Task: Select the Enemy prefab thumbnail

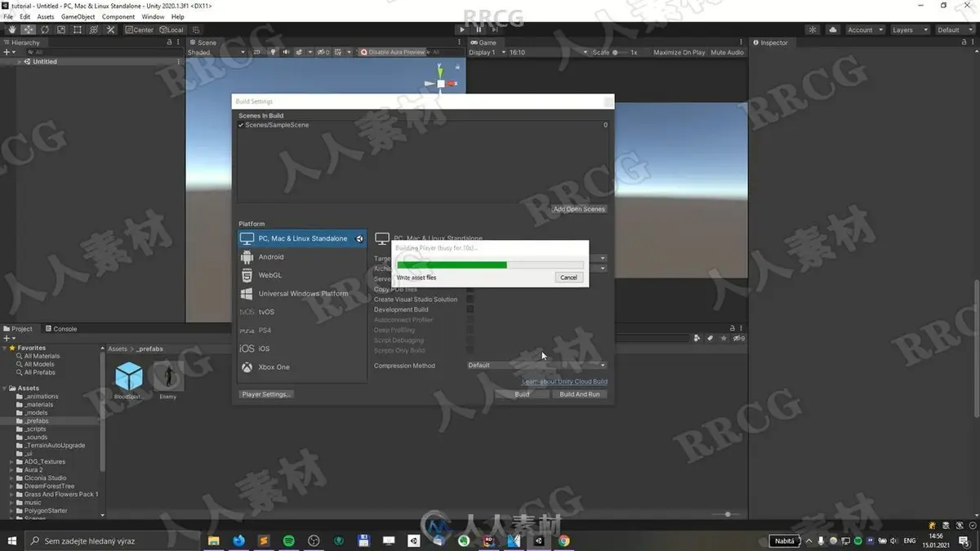Action: (168, 377)
